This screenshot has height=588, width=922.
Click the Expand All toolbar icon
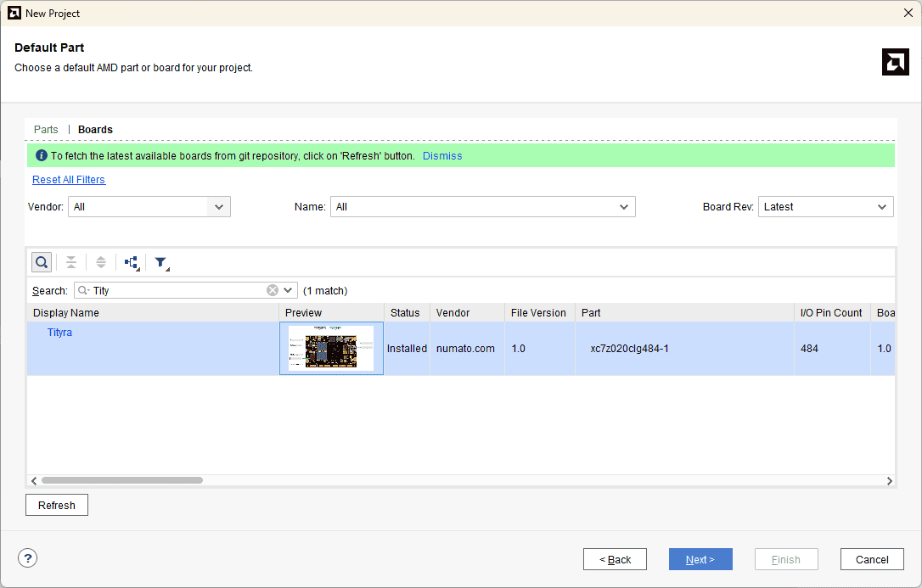pos(101,262)
